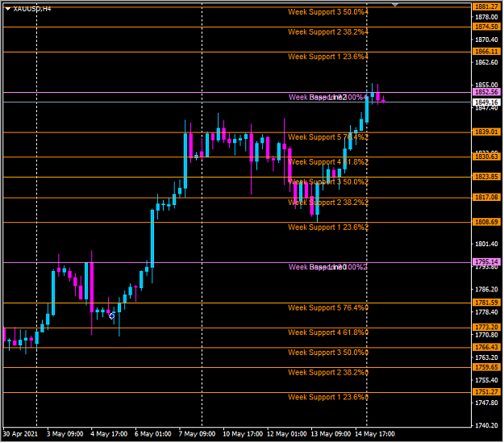Click the 1862.60 price scale tick
504x443 pixels.
[x=486, y=62]
